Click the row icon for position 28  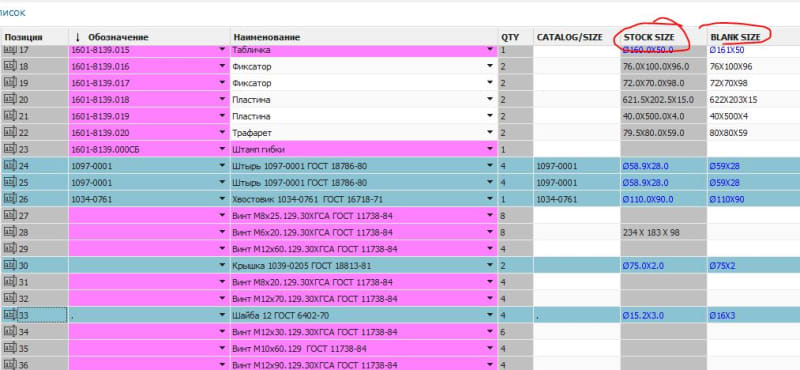click(x=10, y=232)
